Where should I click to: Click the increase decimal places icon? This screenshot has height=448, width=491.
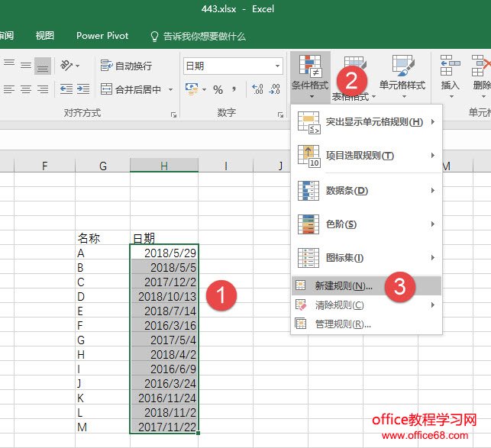pos(257,90)
